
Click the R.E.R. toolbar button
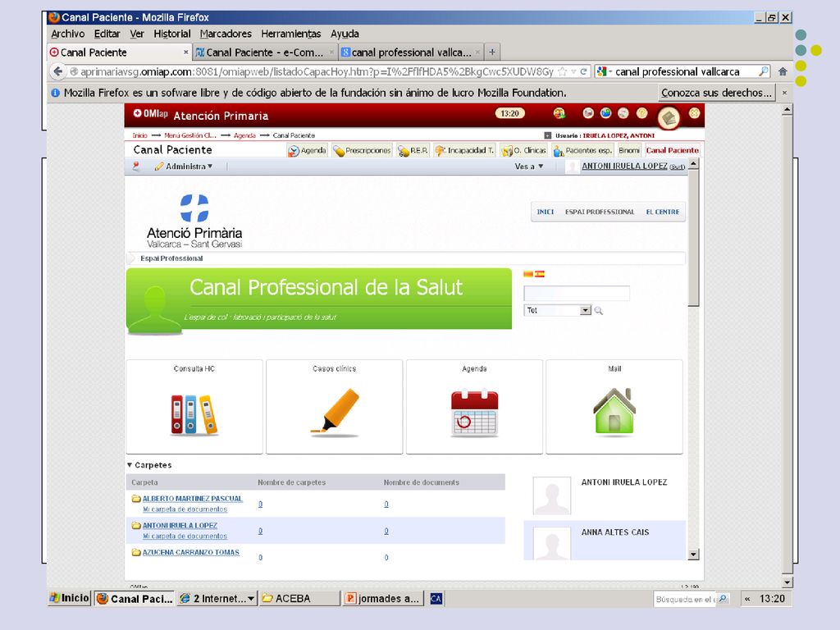[x=413, y=151]
